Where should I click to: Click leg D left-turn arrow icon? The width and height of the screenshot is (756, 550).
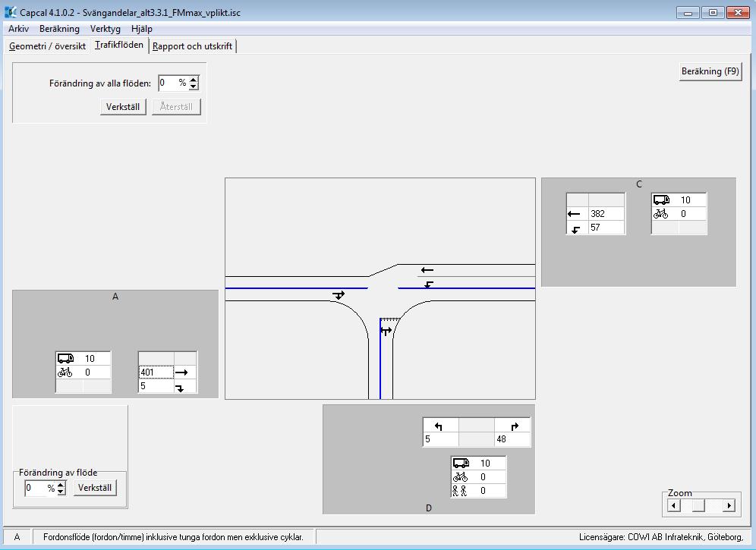[x=438, y=426]
